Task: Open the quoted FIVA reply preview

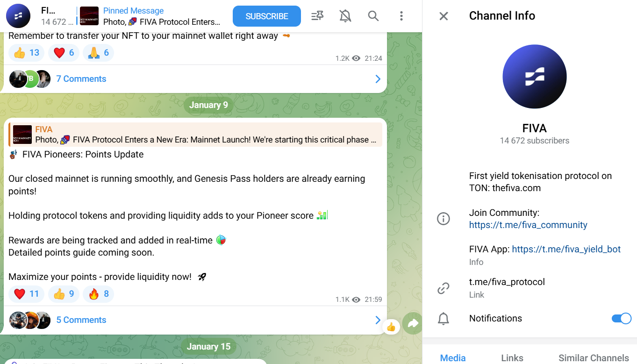Action: 195,135
